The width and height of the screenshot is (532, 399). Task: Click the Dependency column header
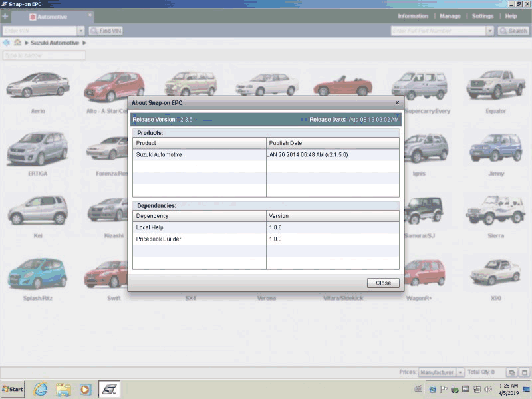coord(199,216)
